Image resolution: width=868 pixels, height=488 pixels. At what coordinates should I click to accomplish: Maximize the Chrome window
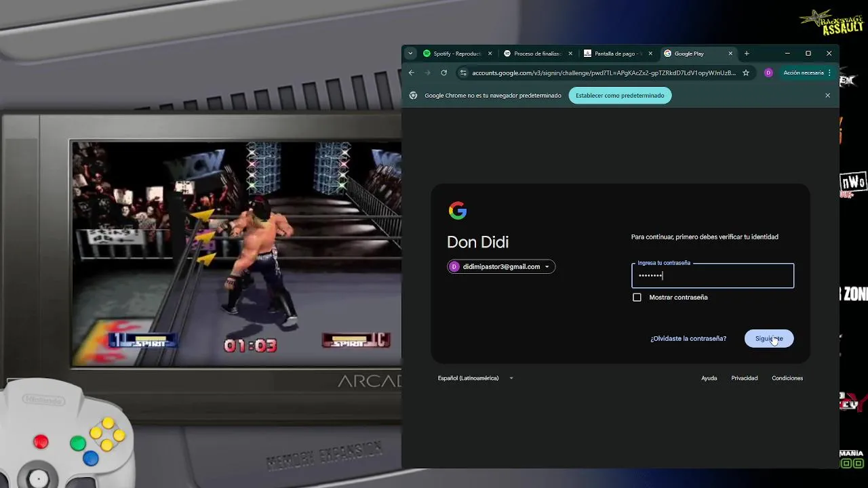808,54
